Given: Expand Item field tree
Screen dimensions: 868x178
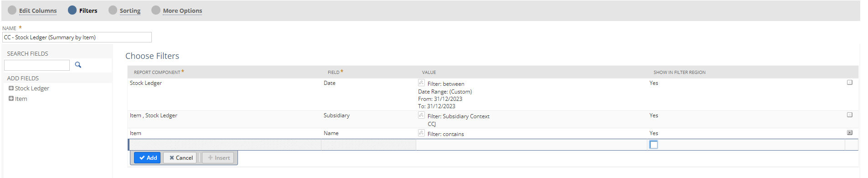Looking at the screenshot, I should [11, 99].
